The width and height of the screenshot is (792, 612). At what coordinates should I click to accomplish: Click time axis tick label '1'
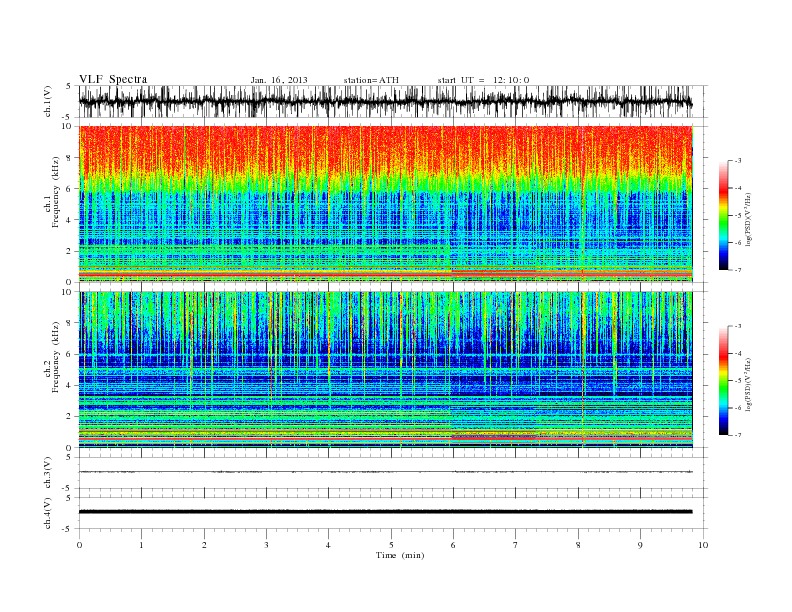tap(142, 545)
